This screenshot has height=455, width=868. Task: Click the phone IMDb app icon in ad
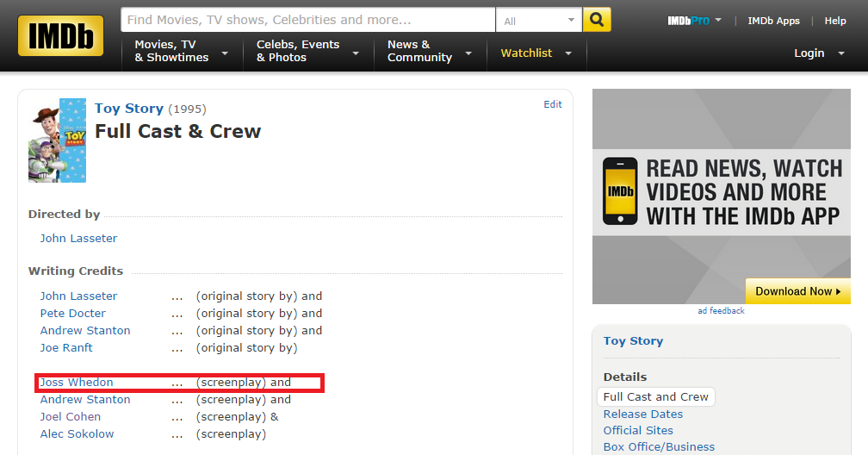click(x=620, y=191)
